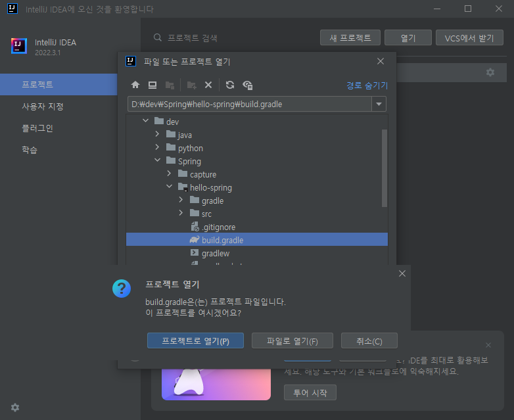Click the file tree vertical scrollbar
514x420 pixels.
[x=385, y=168]
